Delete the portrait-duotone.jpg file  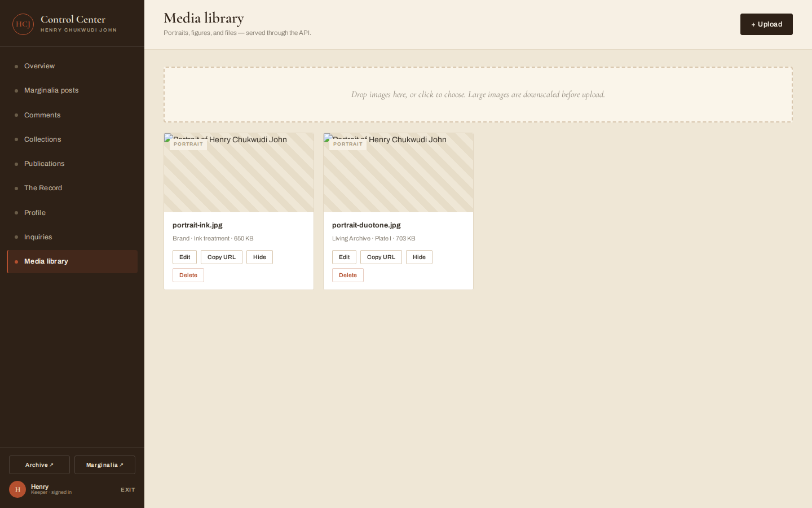(348, 275)
